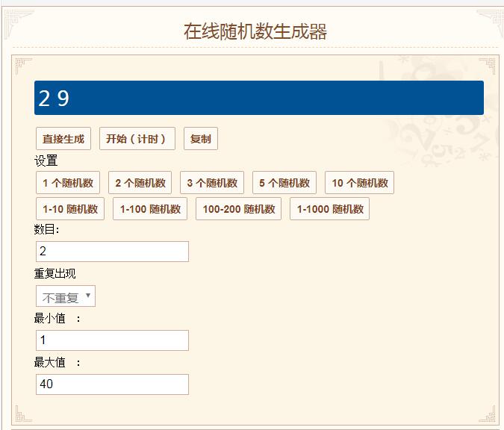Select the 1 个随机数 preset

tap(68, 183)
